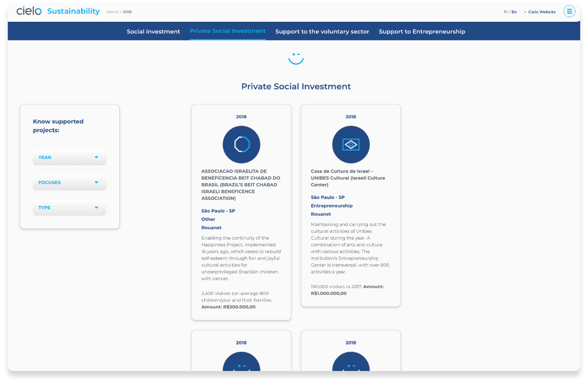Click the Home breadcrumb link

tap(112, 12)
